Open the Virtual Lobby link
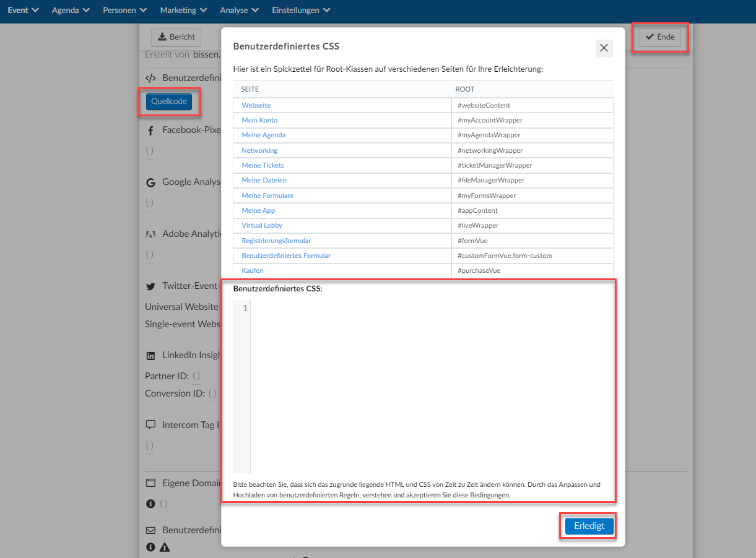756x558 pixels. tap(262, 225)
